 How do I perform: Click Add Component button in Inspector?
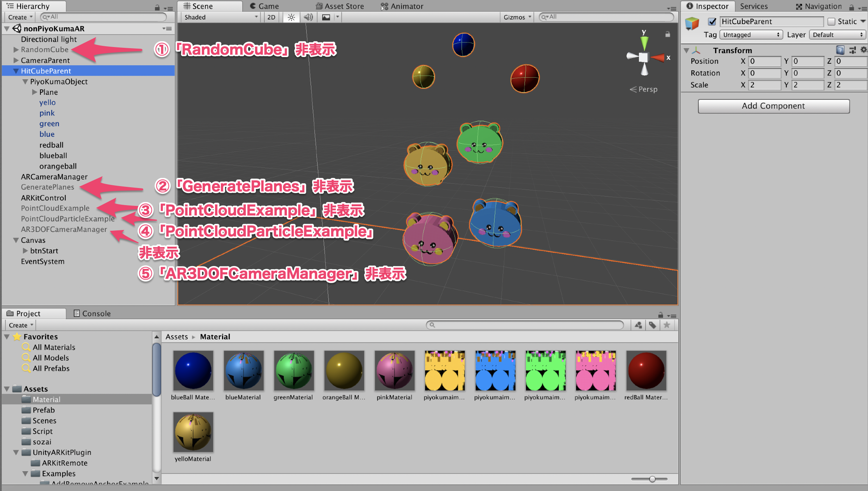coord(773,106)
